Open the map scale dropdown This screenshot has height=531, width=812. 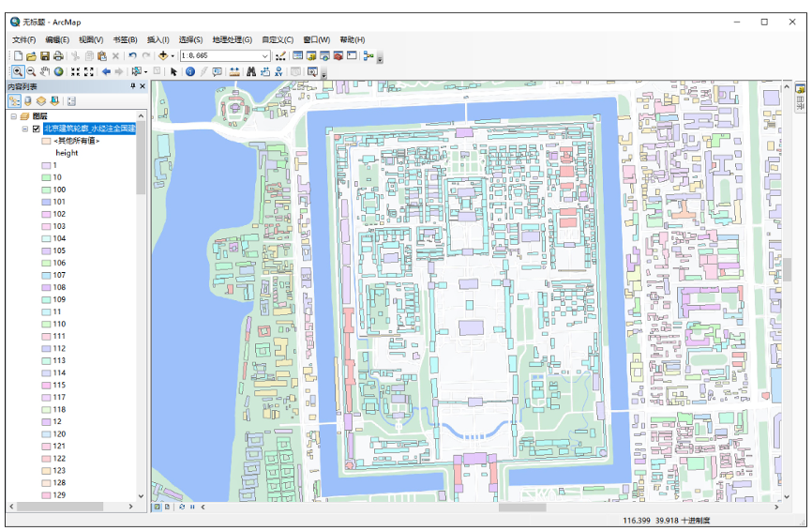pyautogui.click(x=265, y=55)
